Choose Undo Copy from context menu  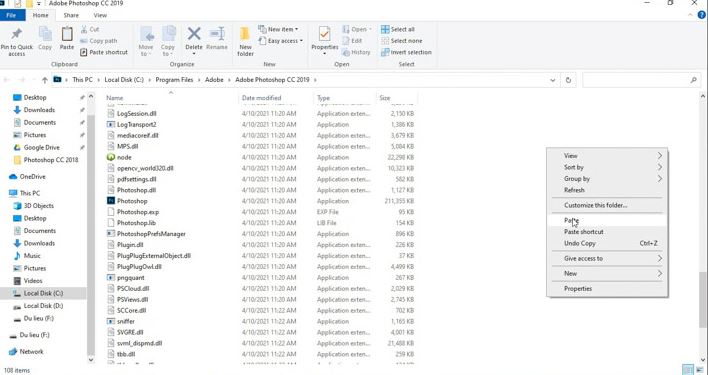[x=607, y=243]
